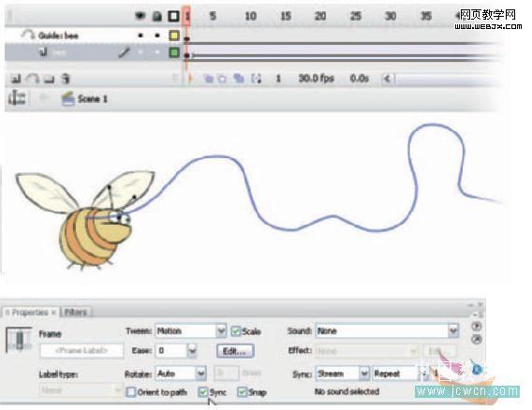532x410 pixels.
Task: Click green outline swatch of selected bee layer
Action: pyautogui.click(x=173, y=52)
